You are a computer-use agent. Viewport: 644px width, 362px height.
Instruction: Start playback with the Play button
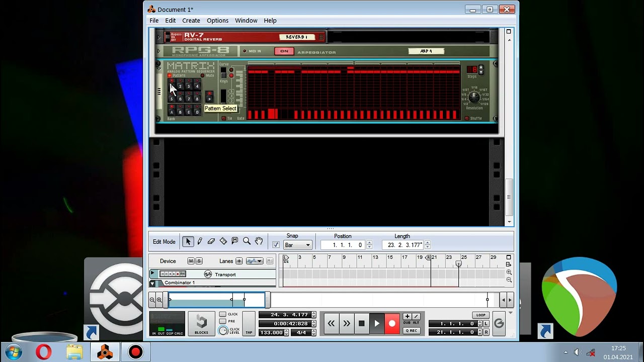tap(377, 324)
